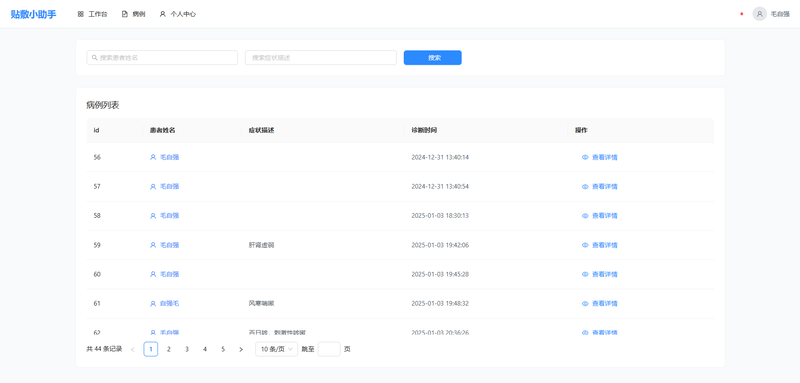The image size is (800, 383).
Task: Select page 1 in the pagination
Action: pyautogui.click(x=151, y=349)
